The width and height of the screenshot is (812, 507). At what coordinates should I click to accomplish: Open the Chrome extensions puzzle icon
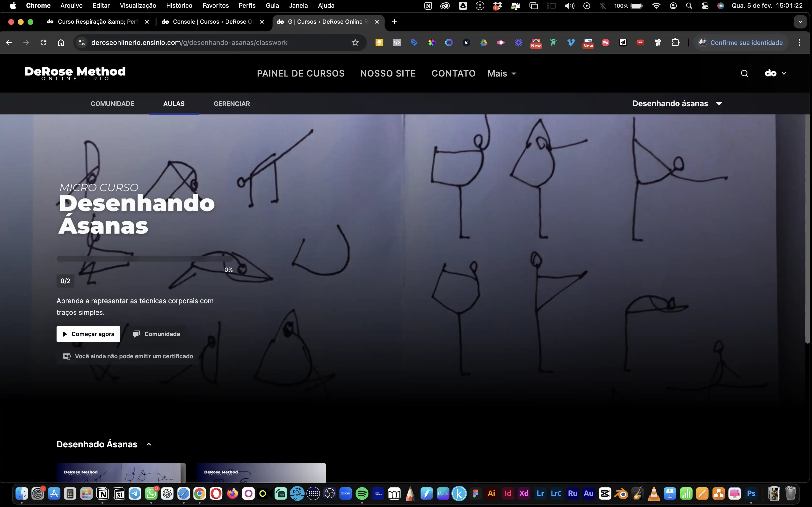tap(675, 42)
